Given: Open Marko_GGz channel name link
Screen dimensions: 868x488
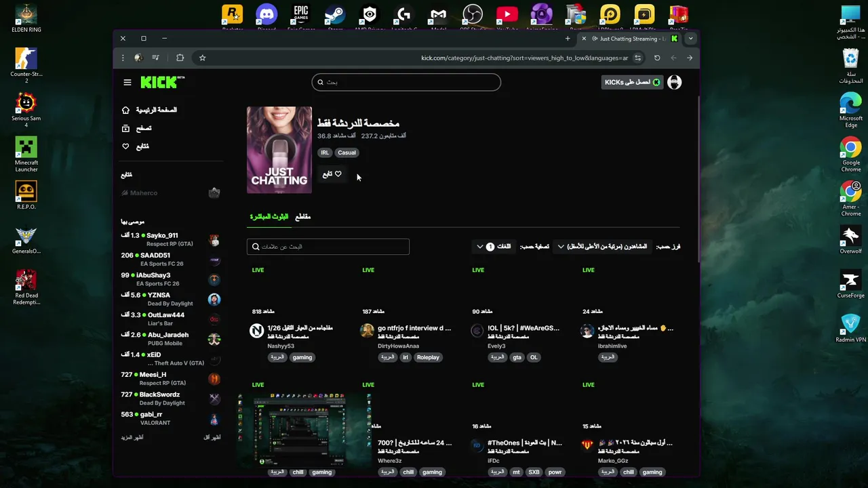Looking at the screenshot, I should [613, 461].
